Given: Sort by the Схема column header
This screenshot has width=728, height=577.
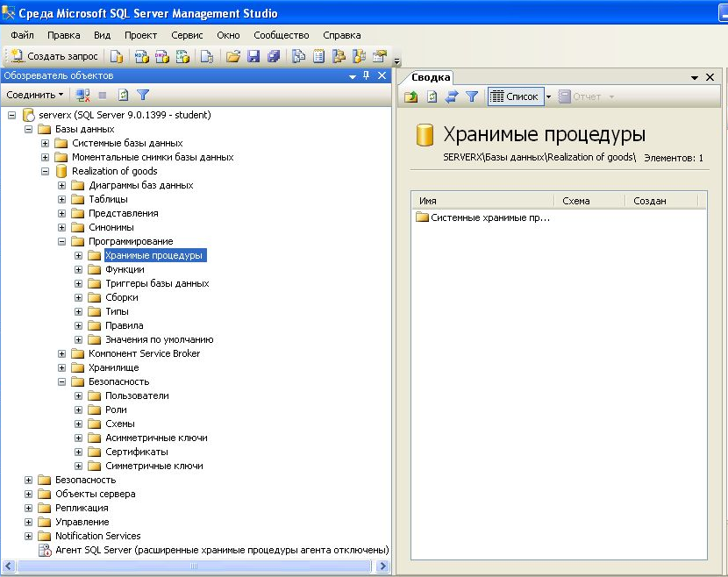Looking at the screenshot, I should (589, 201).
